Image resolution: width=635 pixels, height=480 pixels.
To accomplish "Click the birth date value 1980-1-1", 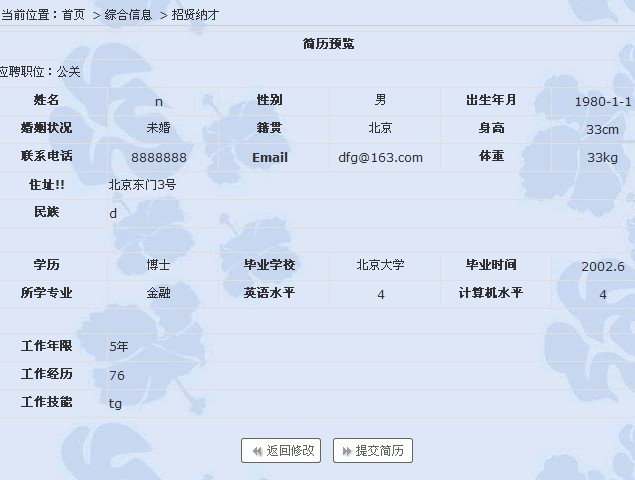I will (602, 101).
